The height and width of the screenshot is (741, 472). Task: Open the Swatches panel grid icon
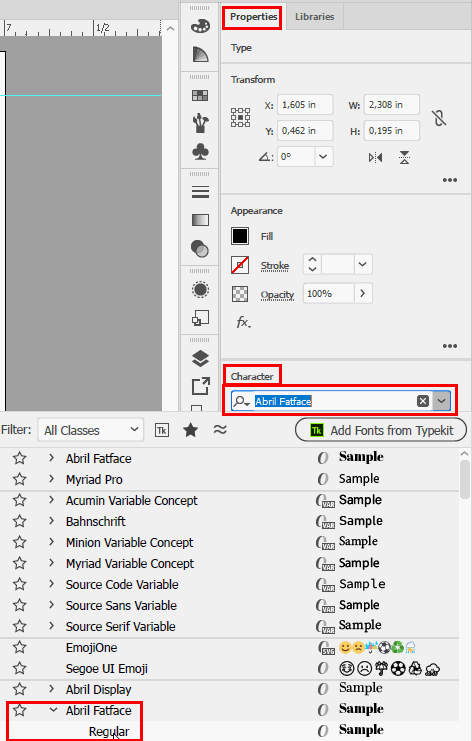(200, 95)
